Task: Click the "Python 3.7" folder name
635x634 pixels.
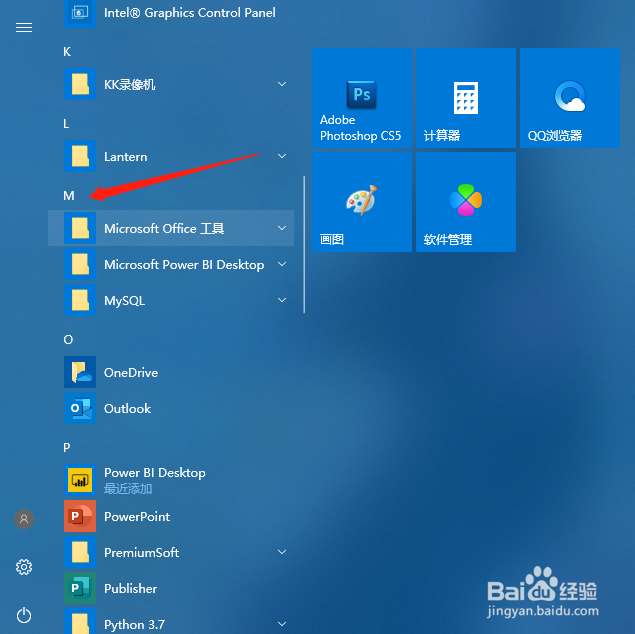Action: [134, 624]
